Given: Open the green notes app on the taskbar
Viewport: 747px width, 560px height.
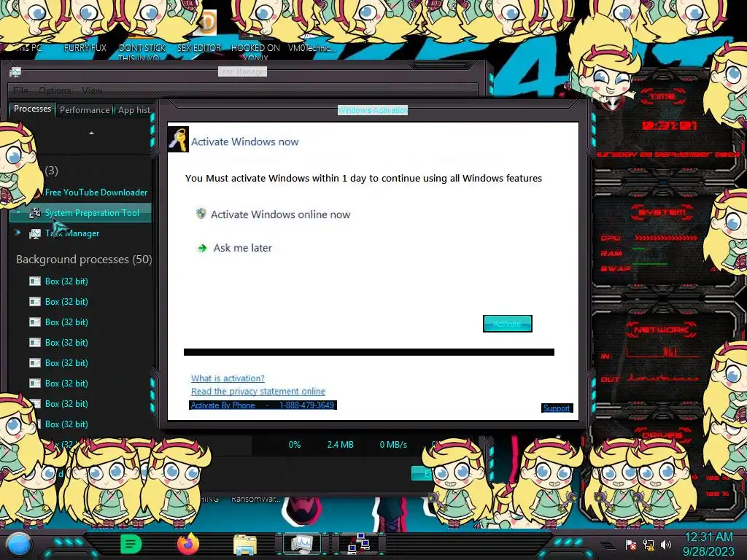Looking at the screenshot, I should click(131, 544).
